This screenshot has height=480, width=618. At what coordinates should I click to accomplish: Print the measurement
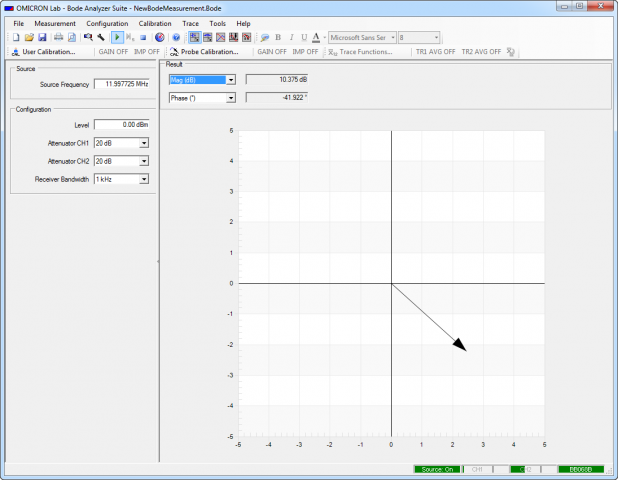[x=58, y=37]
